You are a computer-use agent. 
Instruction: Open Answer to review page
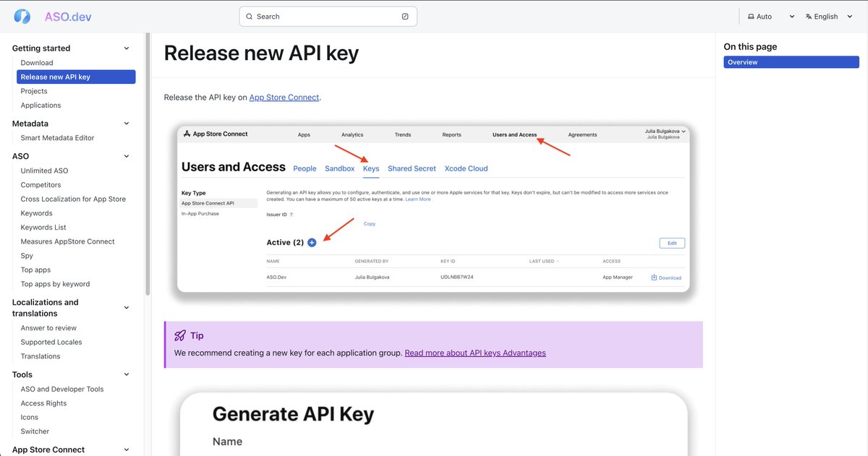point(48,328)
